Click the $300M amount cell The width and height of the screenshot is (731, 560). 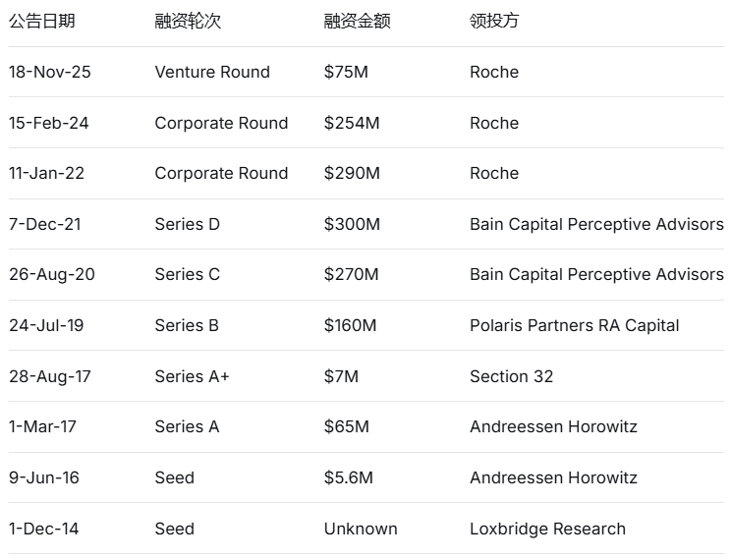(x=351, y=224)
